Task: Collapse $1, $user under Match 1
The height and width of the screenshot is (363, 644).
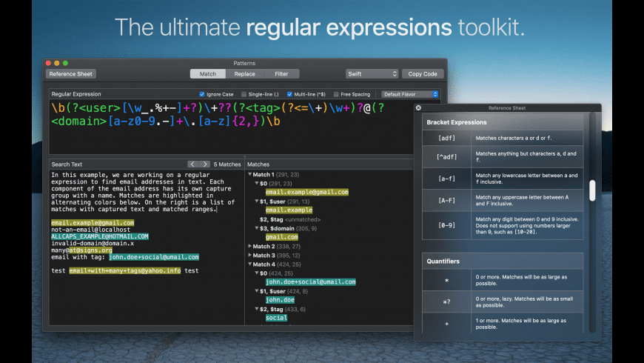Action: click(x=257, y=202)
